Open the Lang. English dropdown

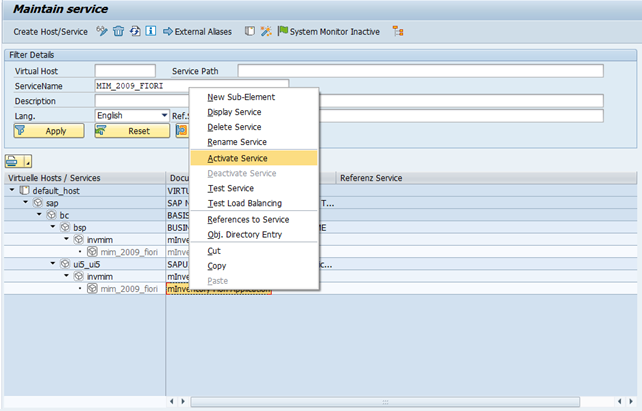[164, 116]
